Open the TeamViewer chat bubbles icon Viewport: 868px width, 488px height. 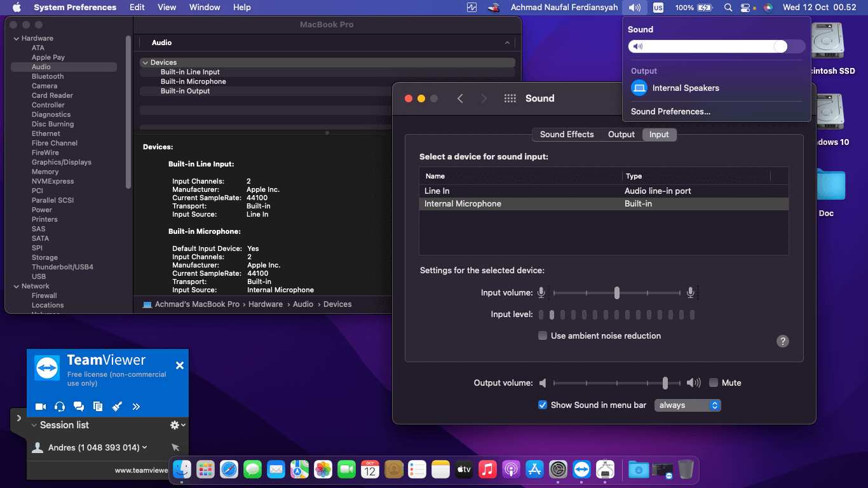pyautogui.click(x=79, y=407)
